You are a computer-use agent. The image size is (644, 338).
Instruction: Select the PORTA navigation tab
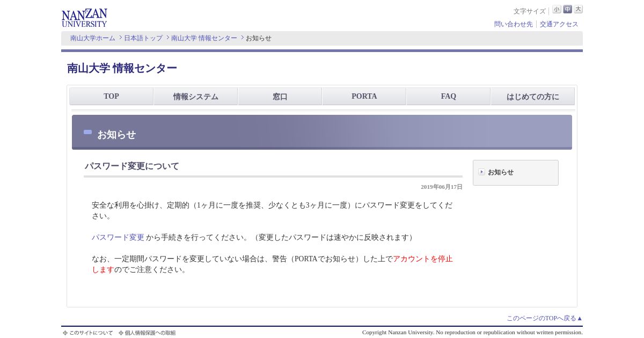(364, 97)
